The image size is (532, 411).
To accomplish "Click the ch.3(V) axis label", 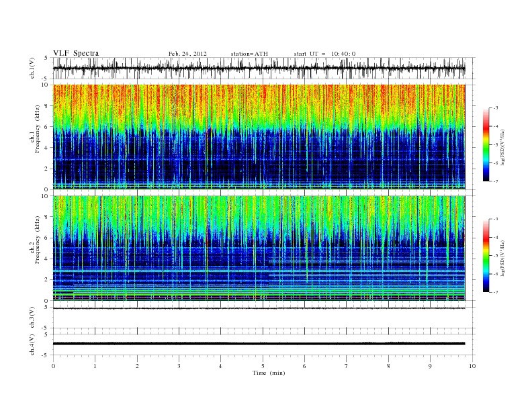I will (32, 318).
